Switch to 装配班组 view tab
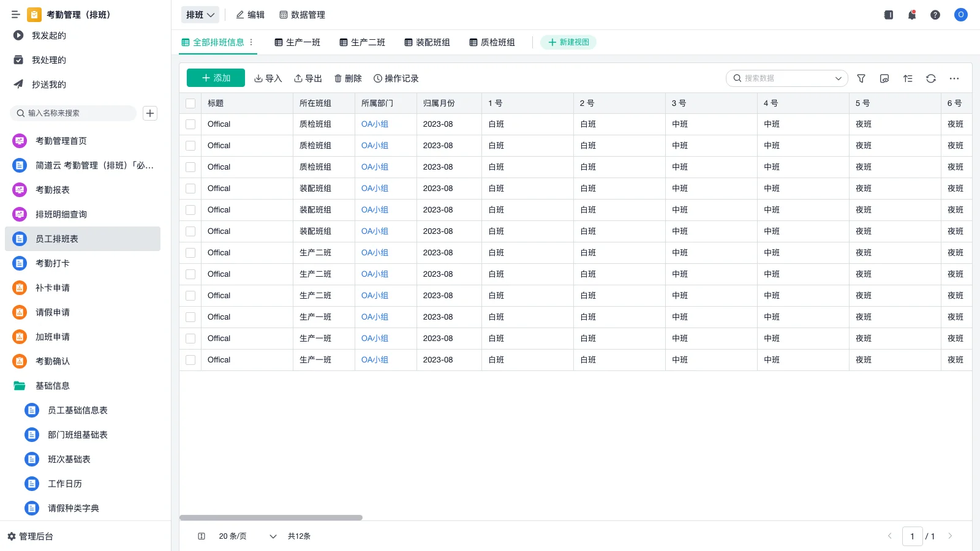 coord(428,42)
